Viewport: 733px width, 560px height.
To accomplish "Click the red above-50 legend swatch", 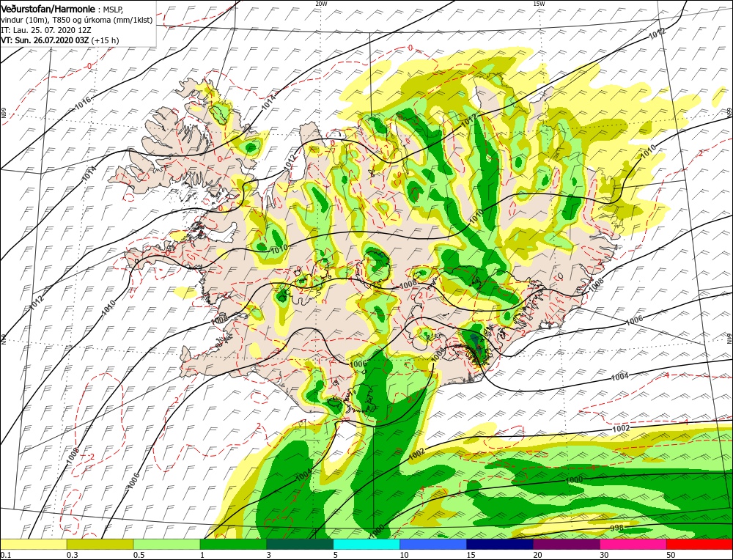I will [x=699, y=544].
